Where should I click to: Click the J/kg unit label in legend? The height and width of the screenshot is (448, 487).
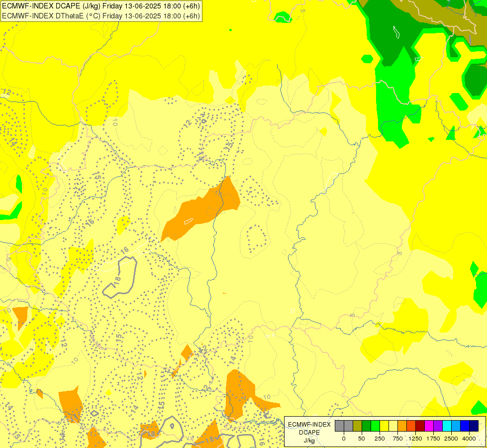tap(309, 441)
